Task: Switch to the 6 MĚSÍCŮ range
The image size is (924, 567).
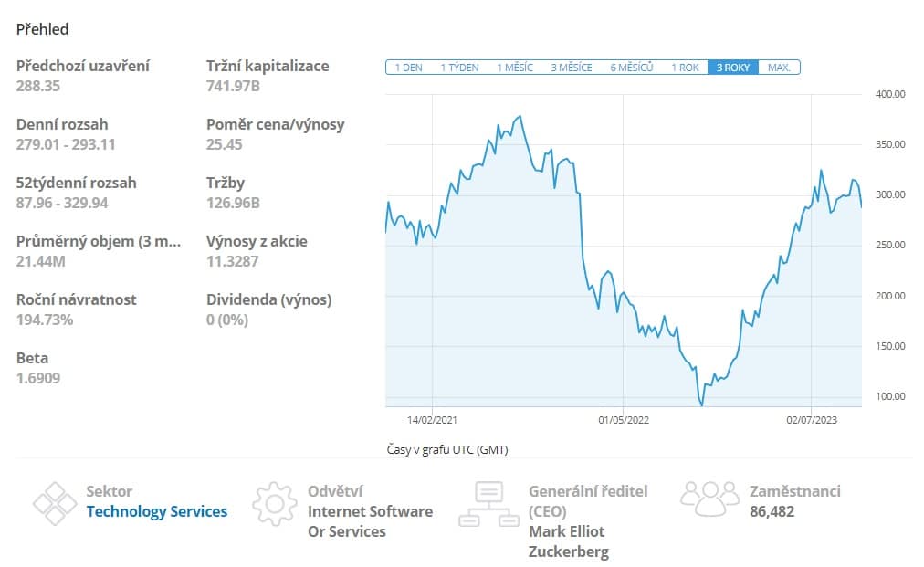Action: [x=632, y=68]
